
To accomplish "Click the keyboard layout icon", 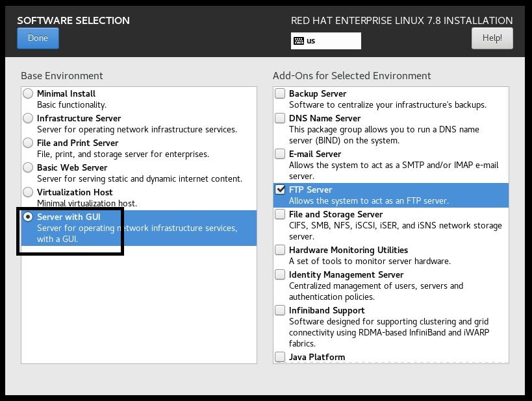I will 299,41.
